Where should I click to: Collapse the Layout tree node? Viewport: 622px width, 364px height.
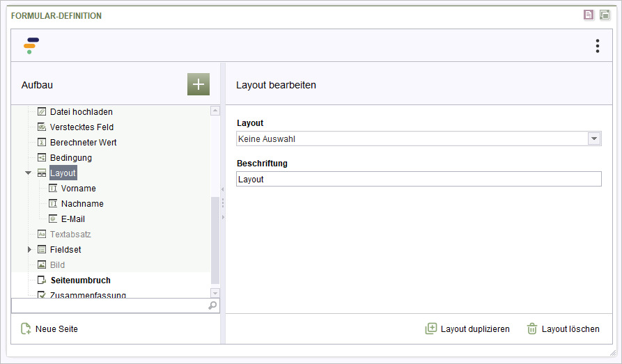point(28,173)
